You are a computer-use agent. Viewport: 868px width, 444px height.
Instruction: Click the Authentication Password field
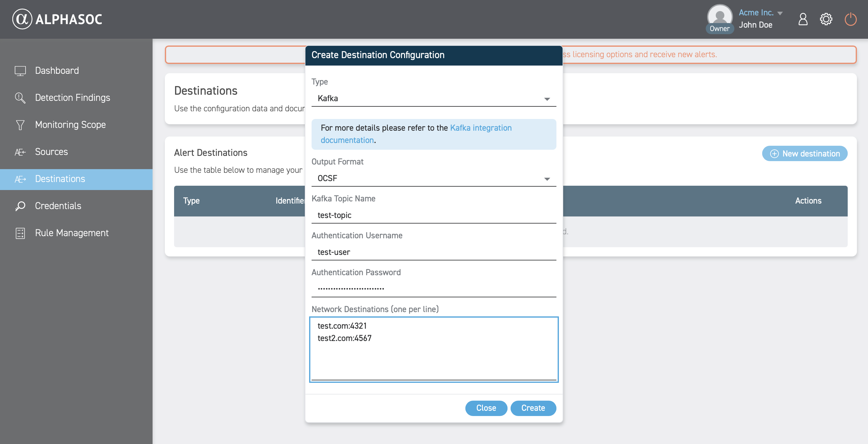click(433, 289)
